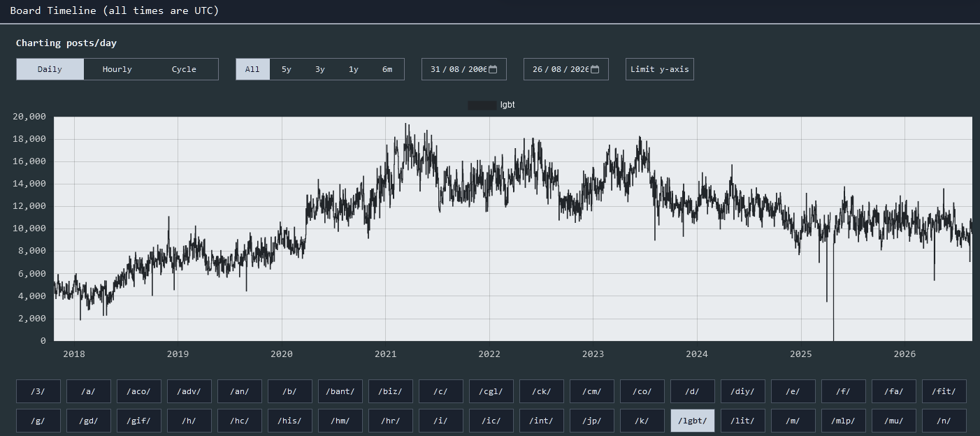980x436 pixels.
Task: Pick the /h/ board
Action: (x=189, y=421)
